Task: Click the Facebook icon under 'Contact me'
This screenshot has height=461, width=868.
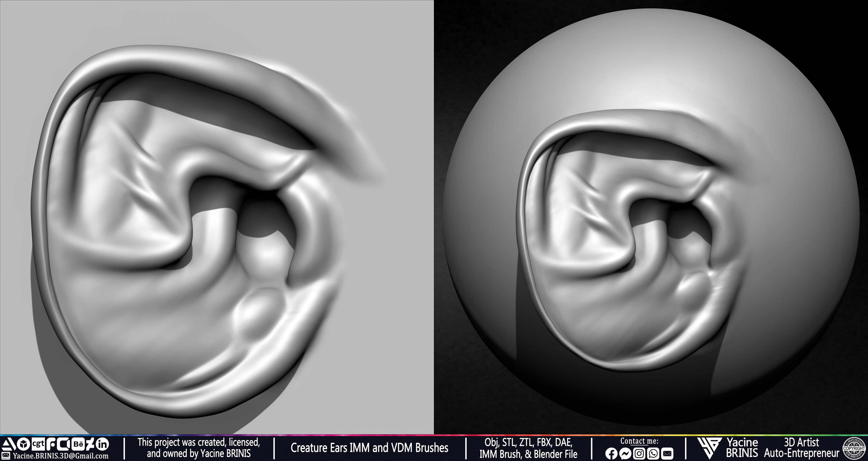Action: [612, 454]
